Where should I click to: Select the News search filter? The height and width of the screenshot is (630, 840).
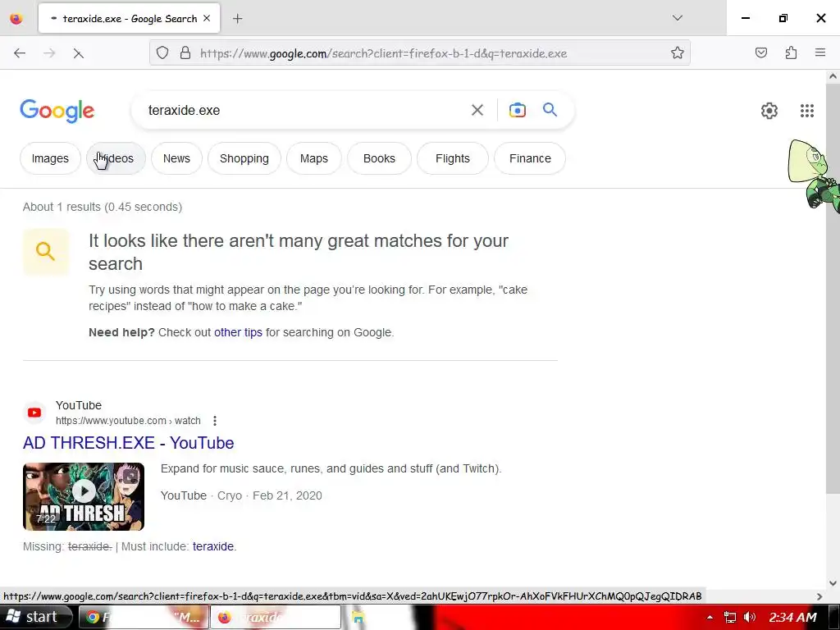coord(176,158)
